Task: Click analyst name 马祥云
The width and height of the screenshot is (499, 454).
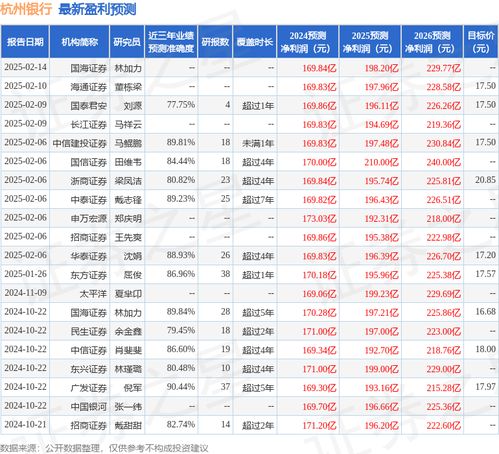Action: (128, 125)
